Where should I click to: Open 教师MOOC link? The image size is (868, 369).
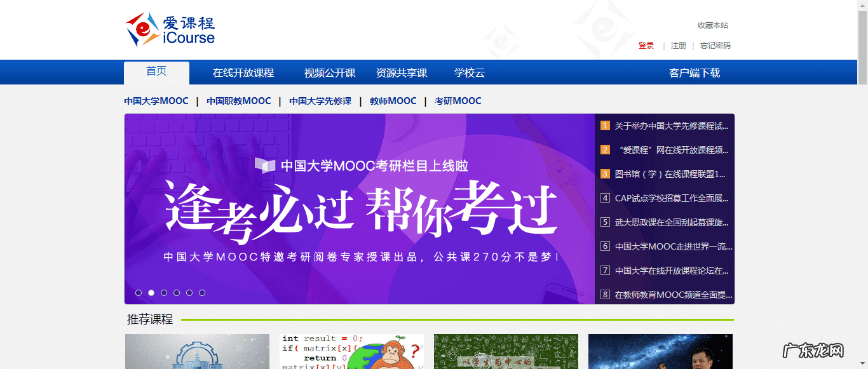point(393,101)
